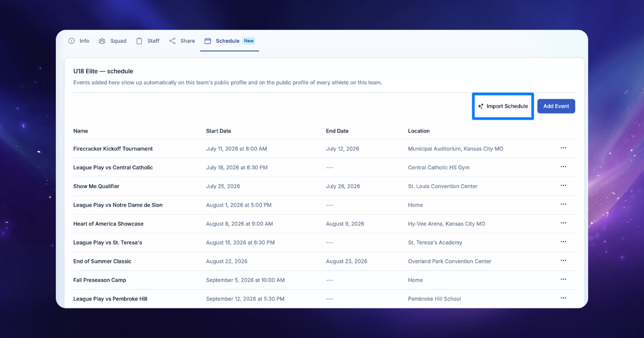Click the Name column header
This screenshot has height=338, width=644.
tap(80, 131)
